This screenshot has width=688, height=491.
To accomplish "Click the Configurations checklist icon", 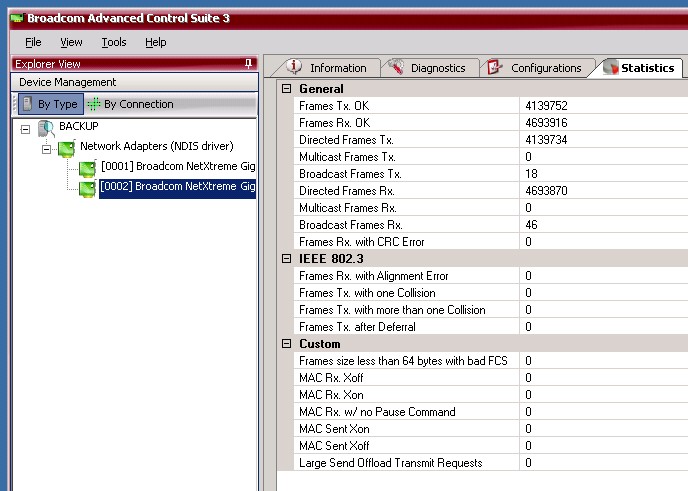I will point(495,67).
